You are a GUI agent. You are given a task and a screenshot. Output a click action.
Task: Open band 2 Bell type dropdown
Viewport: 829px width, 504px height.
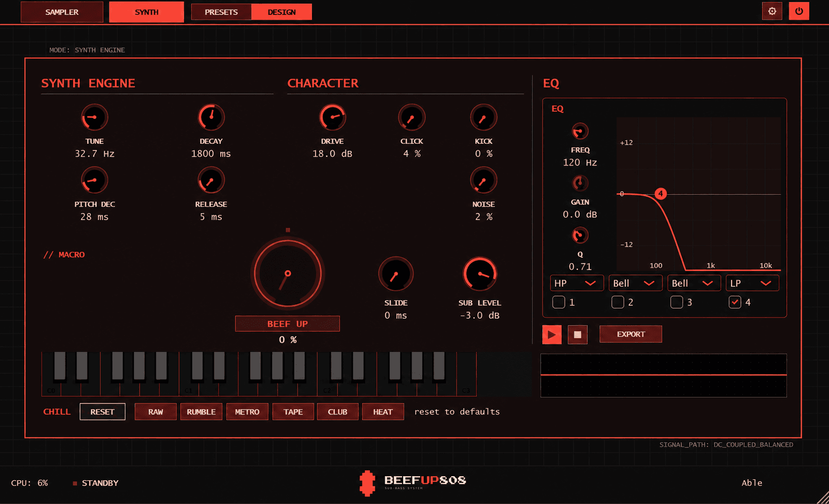coord(635,283)
